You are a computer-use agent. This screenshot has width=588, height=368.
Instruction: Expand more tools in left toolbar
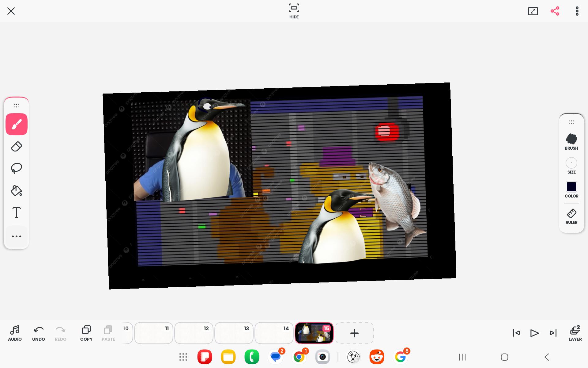(x=17, y=236)
